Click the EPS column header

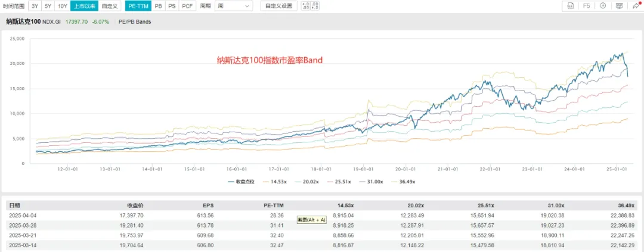click(209, 205)
